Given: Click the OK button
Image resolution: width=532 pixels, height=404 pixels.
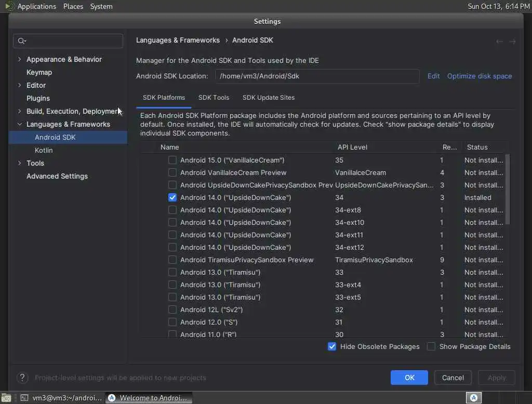Looking at the screenshot, I should pyautogui.click(x=409, y=378).
